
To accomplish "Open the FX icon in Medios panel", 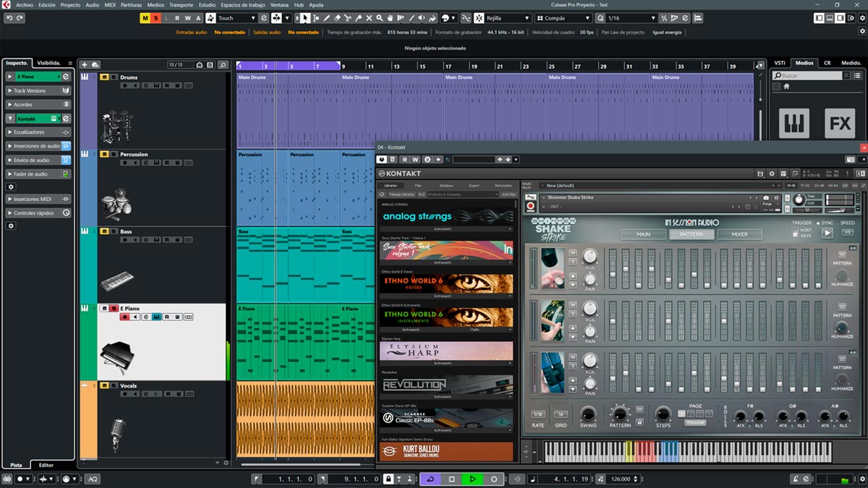I will (x=840, y=124).
